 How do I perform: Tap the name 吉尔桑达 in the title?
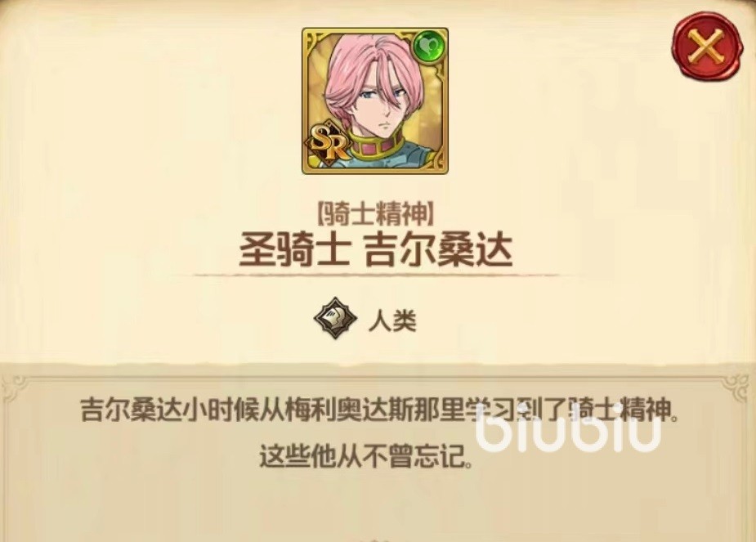[438, 249]
